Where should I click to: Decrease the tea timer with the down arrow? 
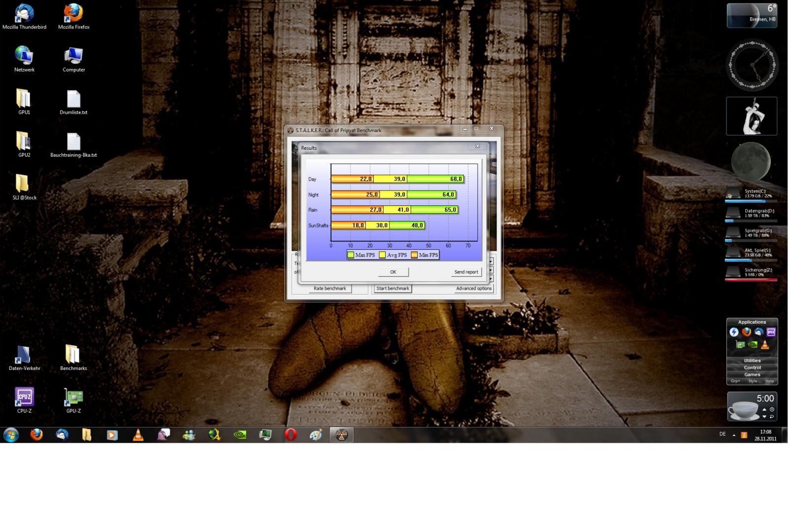click(764, 417)
